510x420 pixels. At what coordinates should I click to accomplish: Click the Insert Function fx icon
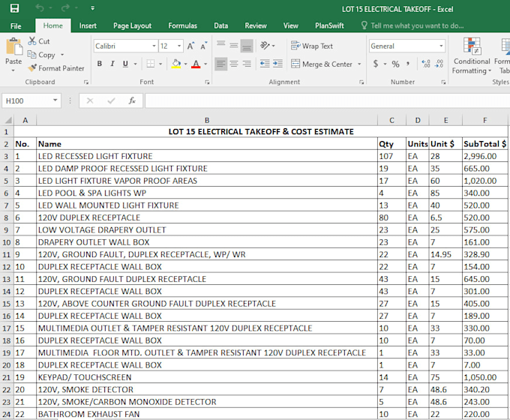click(x=132, y=100)
